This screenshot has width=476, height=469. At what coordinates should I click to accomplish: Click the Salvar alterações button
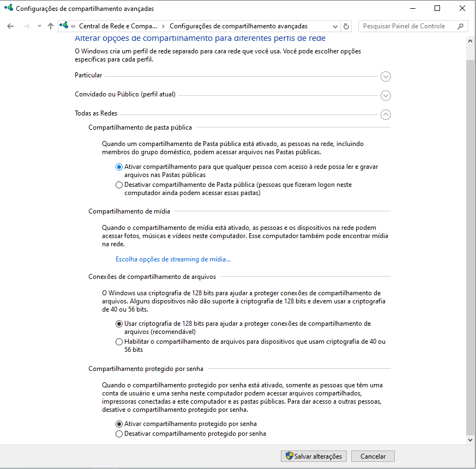314,456
